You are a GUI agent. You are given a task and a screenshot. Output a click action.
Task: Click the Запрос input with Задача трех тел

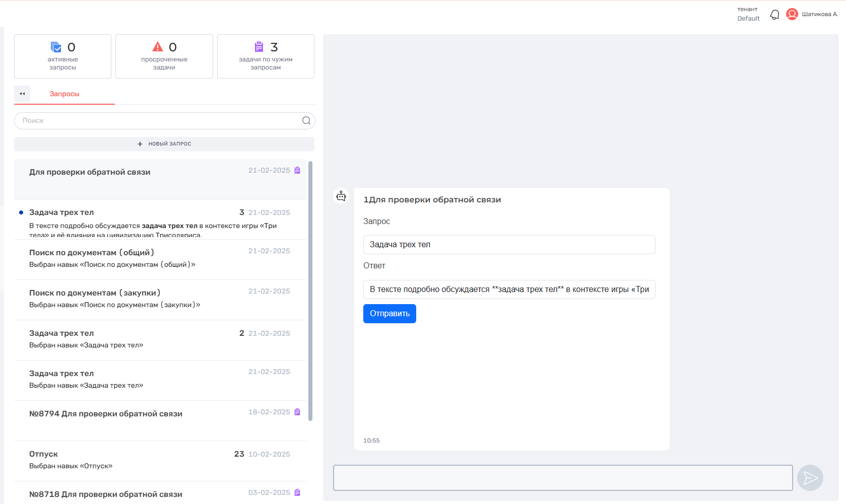509,245
